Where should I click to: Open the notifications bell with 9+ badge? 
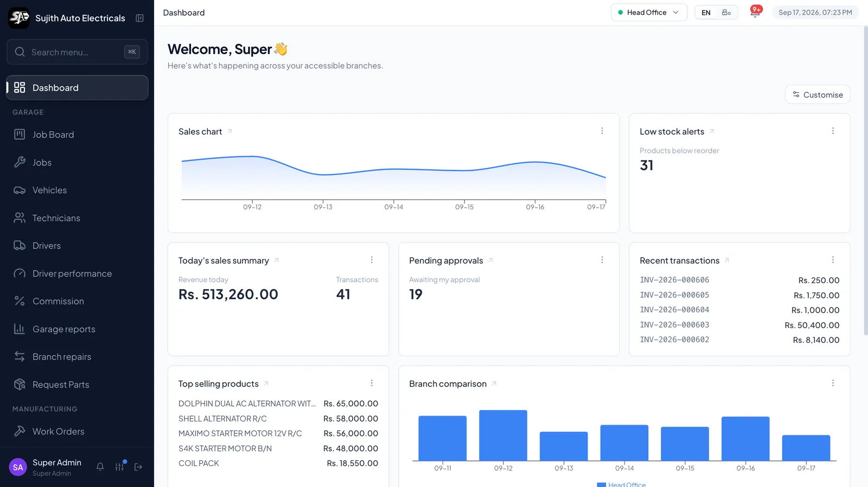(755, 12)
